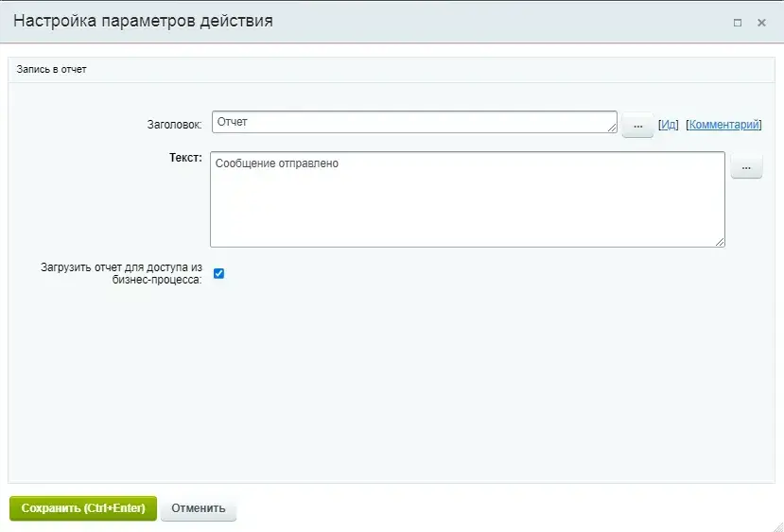Open the [Комментарий] link
Image resolution: width=784 pixels, height=532 pixels.
723,125
